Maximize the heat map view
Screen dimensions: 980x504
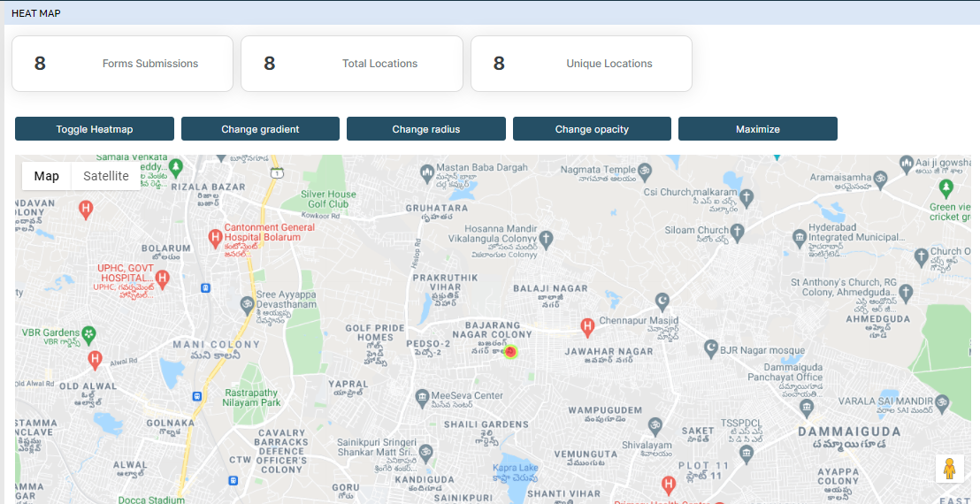coord(757,129)
